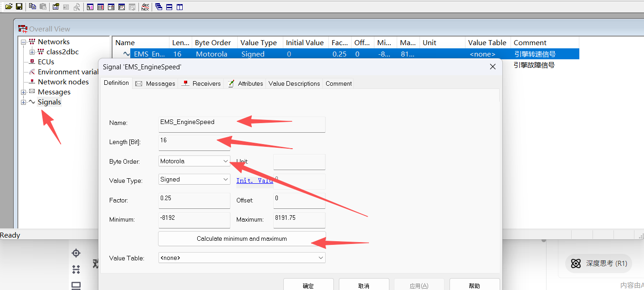Toggle dec/hex number display
Screen dimensions: 644x290
(x=145, y=7)
